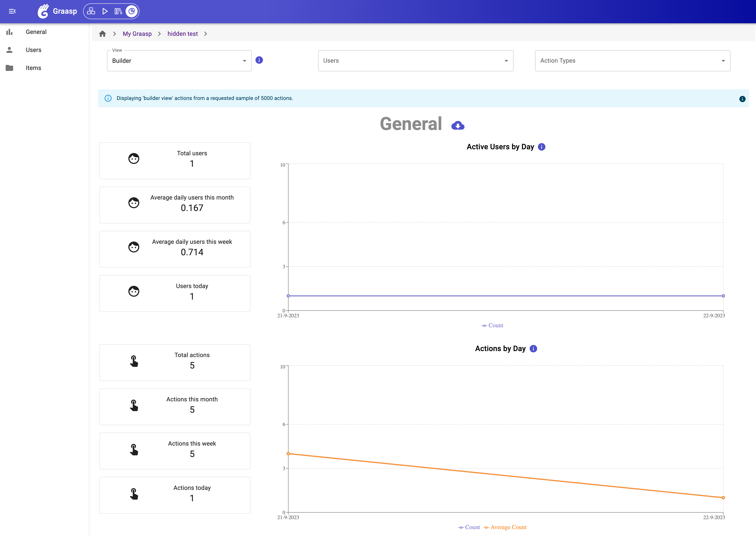Click the Actions by Day title
This screenshot has height=536, width=756.
point(500,348)
